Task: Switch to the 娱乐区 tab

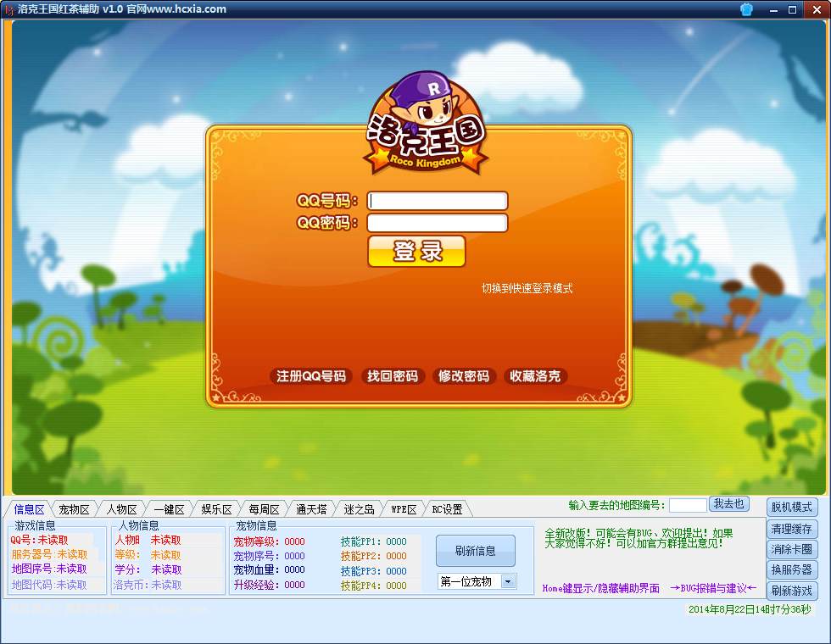Action: coord(217,509)
